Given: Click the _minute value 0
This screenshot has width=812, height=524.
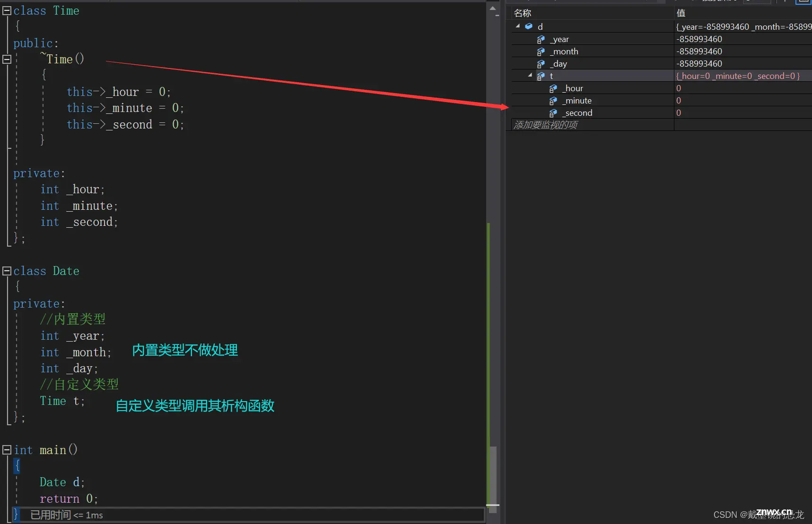Looking at the screenshot, I should [x=679, y=101].
